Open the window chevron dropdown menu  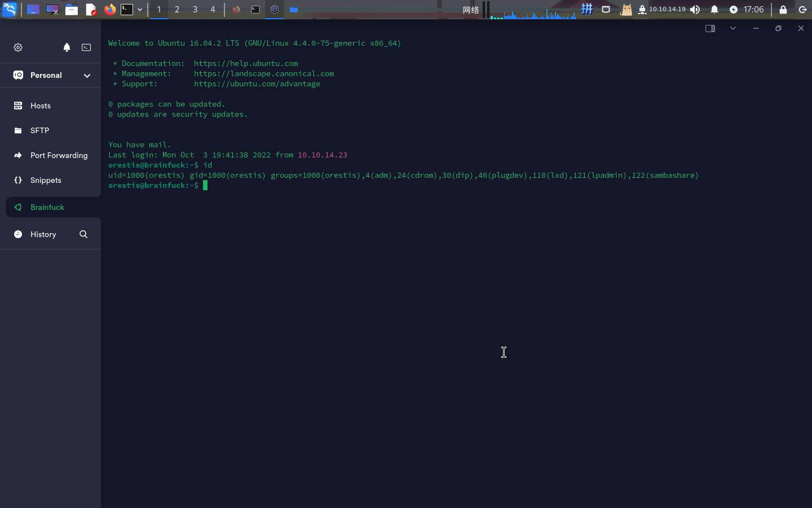[733, 28]
